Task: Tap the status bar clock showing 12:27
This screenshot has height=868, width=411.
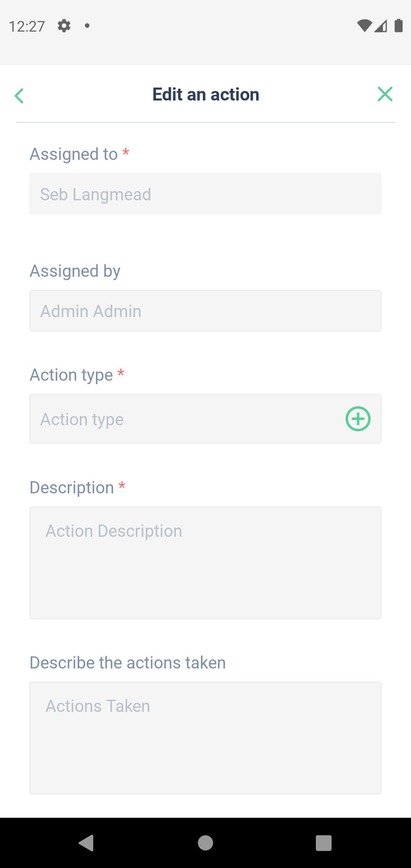Action: pyautogui.click(x=27, y=26)
